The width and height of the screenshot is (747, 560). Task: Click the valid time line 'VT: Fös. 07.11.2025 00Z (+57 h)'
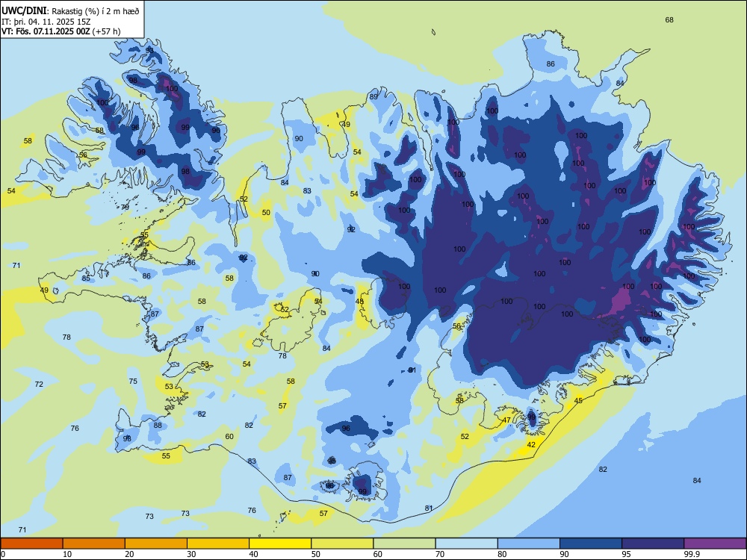(x=61, y=31)
